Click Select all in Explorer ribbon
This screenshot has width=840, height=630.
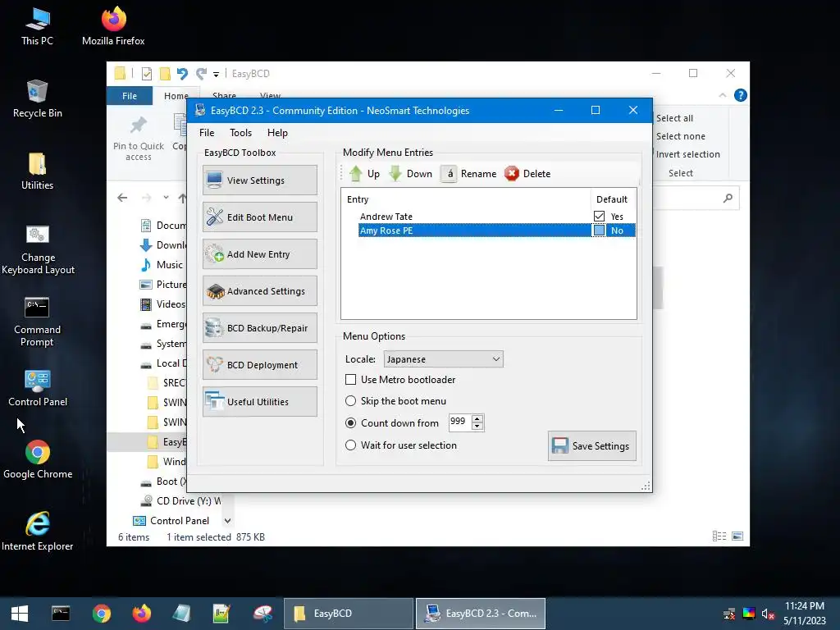click(x=674, y=118)
